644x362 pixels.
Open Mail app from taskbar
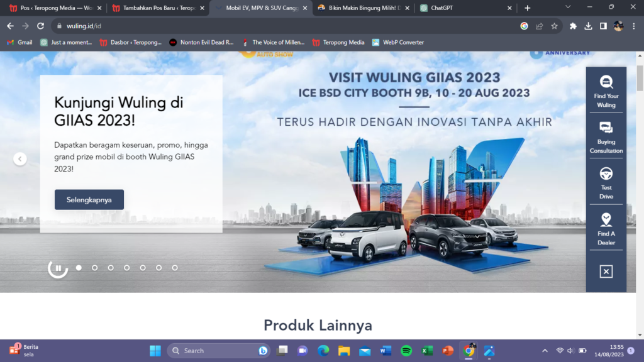(365, 351)
